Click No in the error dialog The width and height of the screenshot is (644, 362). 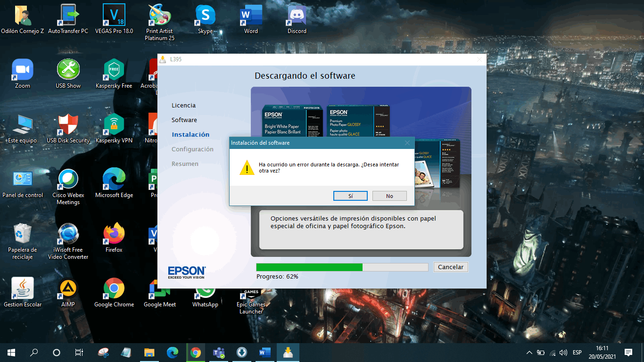coord(389,196)
